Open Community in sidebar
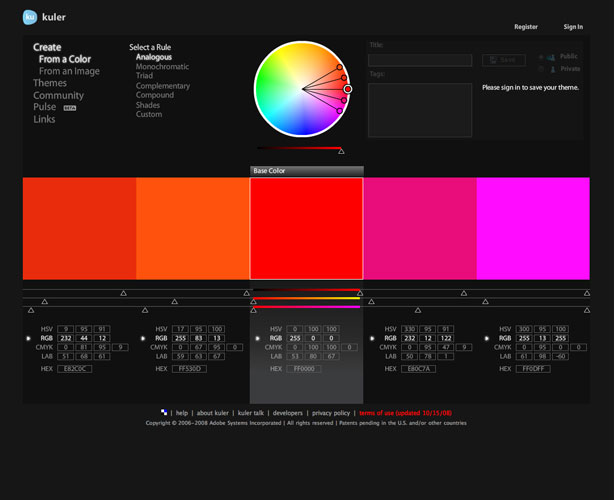The image size is (615, 500). tap(58, 96)
